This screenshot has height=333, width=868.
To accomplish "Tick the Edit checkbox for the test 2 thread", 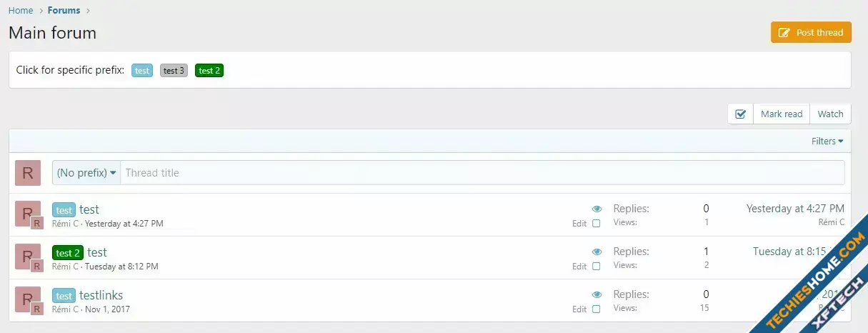I will (x=597, y=267).
